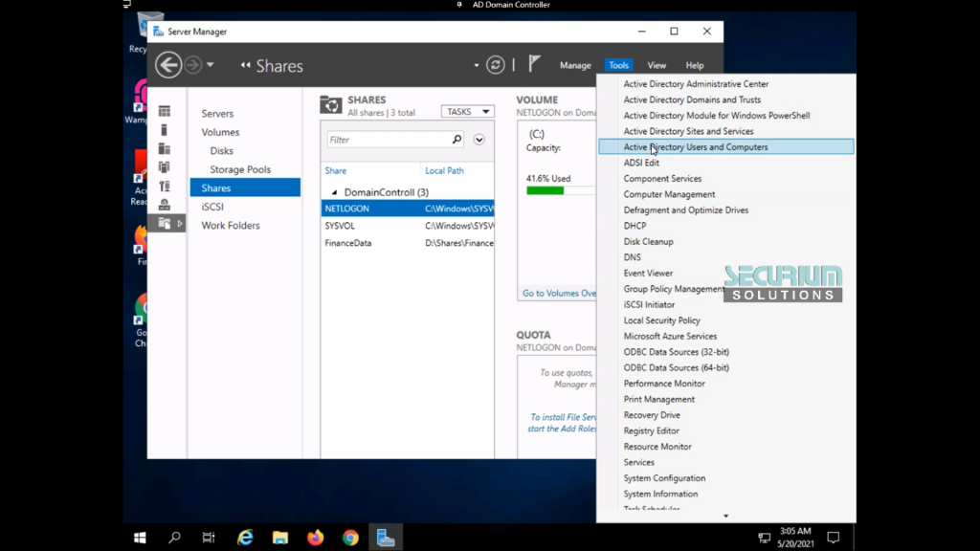Viewport: 980px width, 551px height.
Task: Click the back navigation arrow in Server Manager
Action: click(x=168, y=65)
